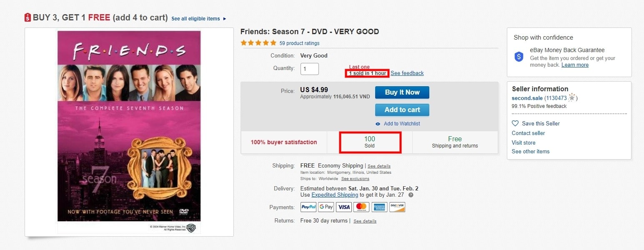This screenshot has width=644, height=250.
Task: Click the arrow after See all eligible items
Action: click(225, 19)
